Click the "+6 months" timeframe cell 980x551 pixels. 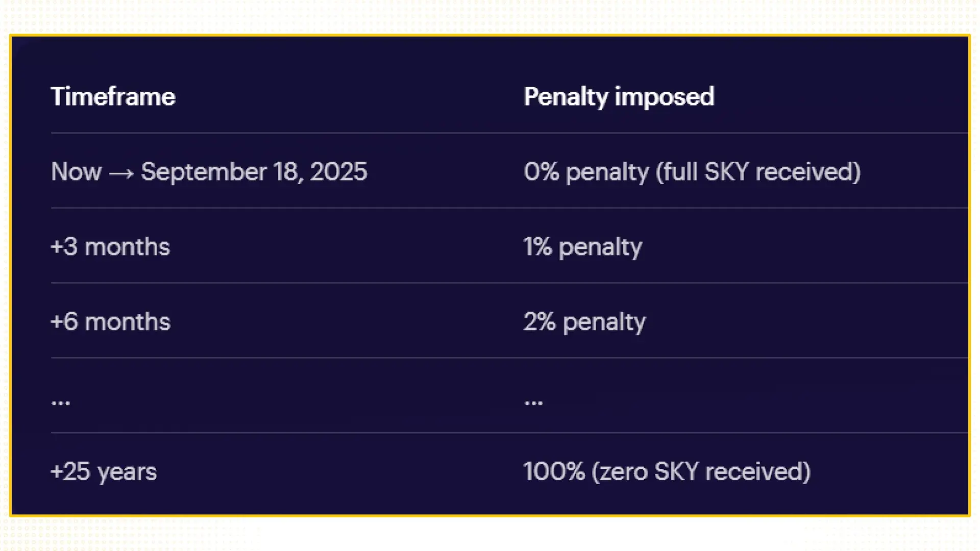click(x=110, y=322)
